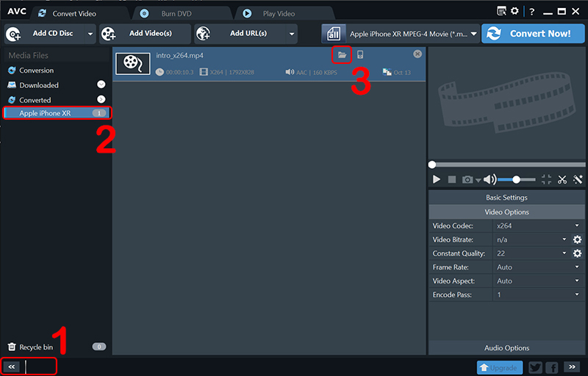Image resolution: width=588 pixels, height=376 pixels.
Task: Select Downloaded in Media Files
Action: (39, 85)
